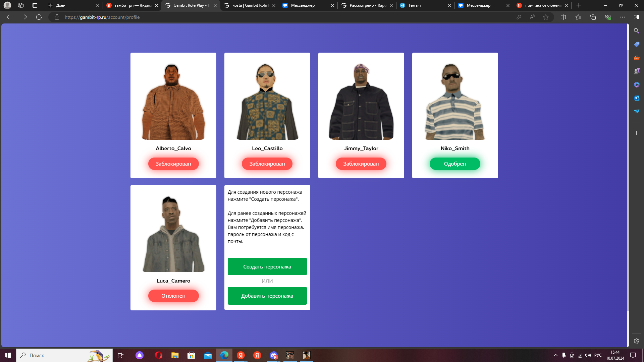Click Одобрен status on Niko_Smith

(x=455, y=164)
